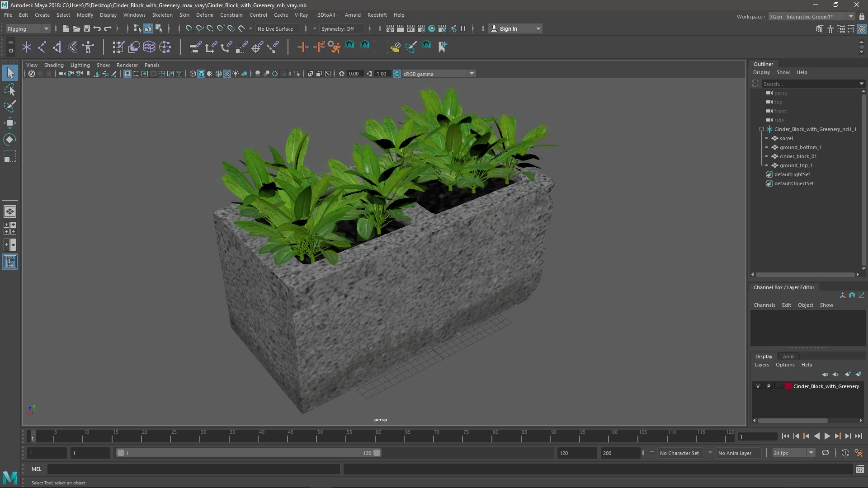The image size is (868, 488).
Task: Toggle layer playback P box
Action: 768,386
